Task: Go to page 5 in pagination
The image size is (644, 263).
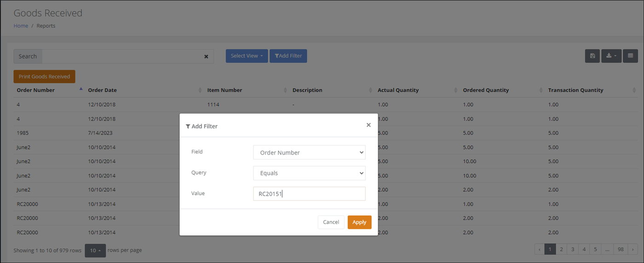Action: coord(595,249)
